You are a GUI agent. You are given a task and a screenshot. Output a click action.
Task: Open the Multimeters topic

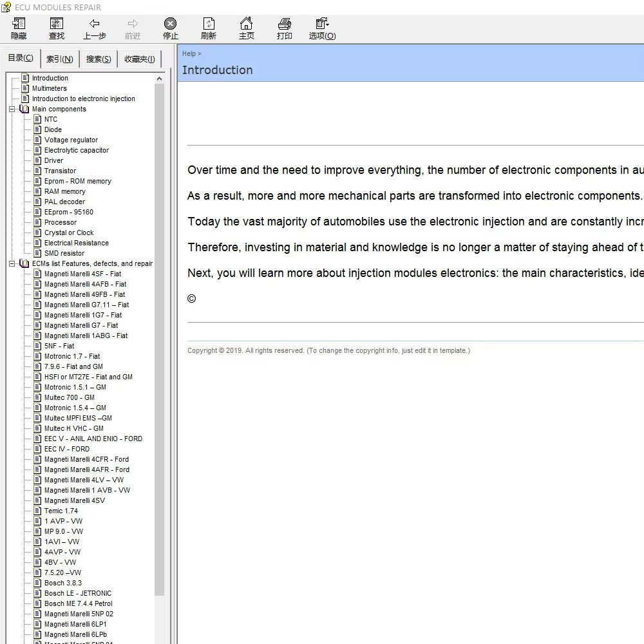tap(50, 88)
